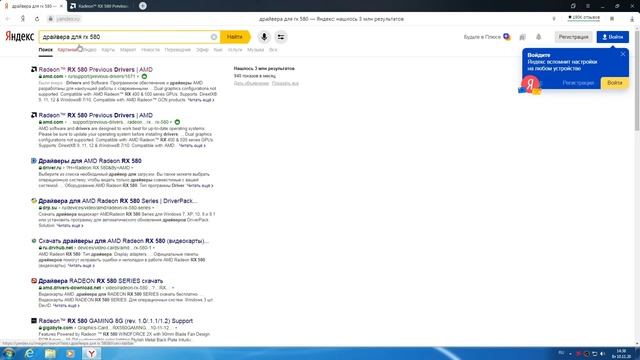The width and height of the screenshot is (640, 360).
Task: Click the Yandex 'Я' home icon in address bar
Action: tap(23, 19)
